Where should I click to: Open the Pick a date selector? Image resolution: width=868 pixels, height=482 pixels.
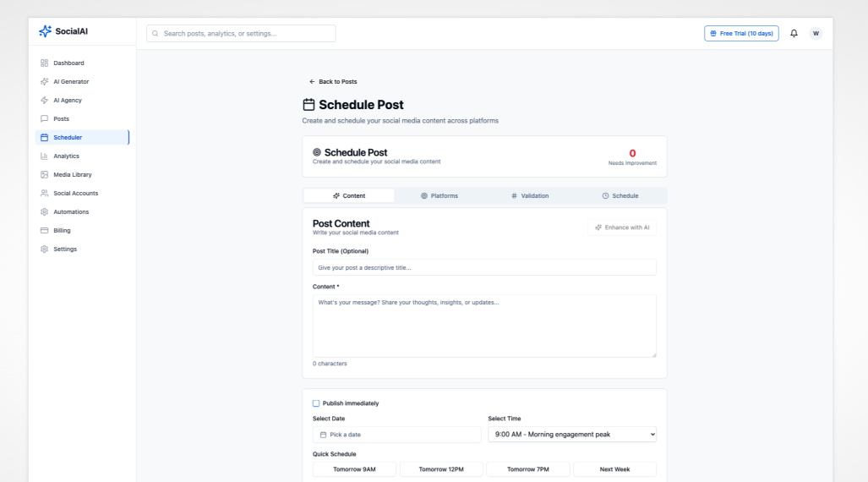396,435
